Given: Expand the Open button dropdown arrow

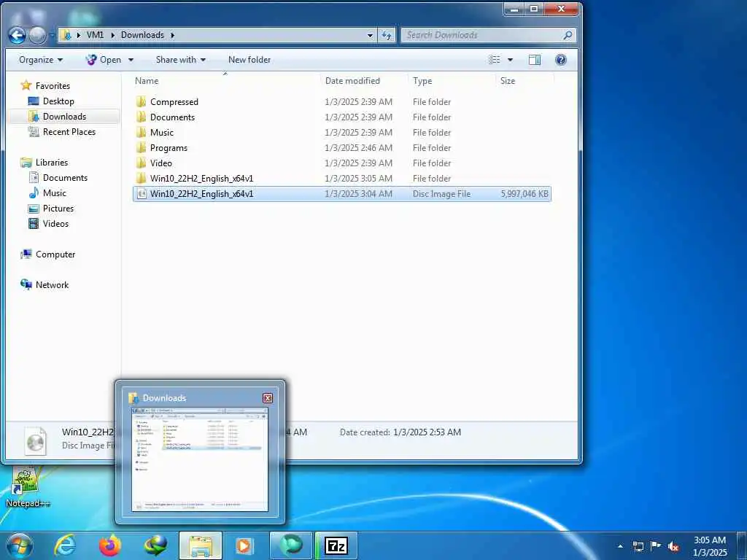Looking at the screenshot, I should tap(131, 60).
